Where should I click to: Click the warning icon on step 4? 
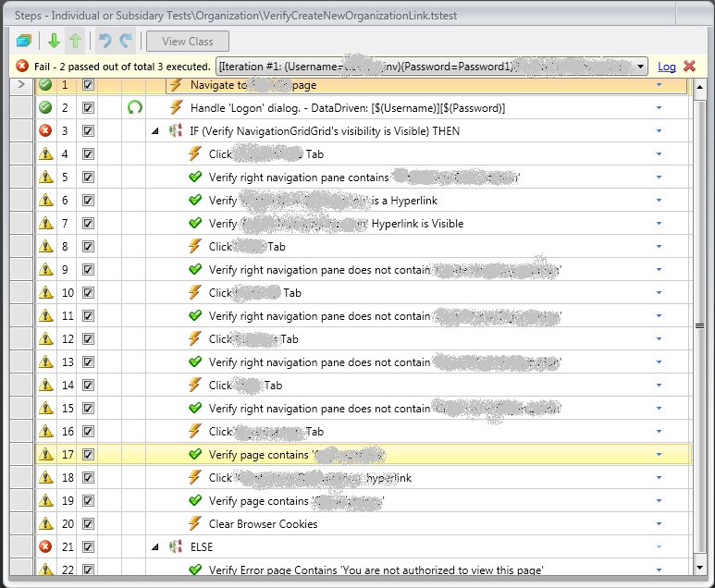tap(45, 154)
